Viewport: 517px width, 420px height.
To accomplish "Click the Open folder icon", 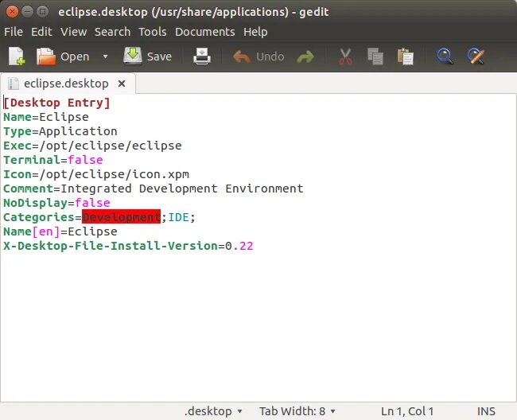I will pos(46,56).
